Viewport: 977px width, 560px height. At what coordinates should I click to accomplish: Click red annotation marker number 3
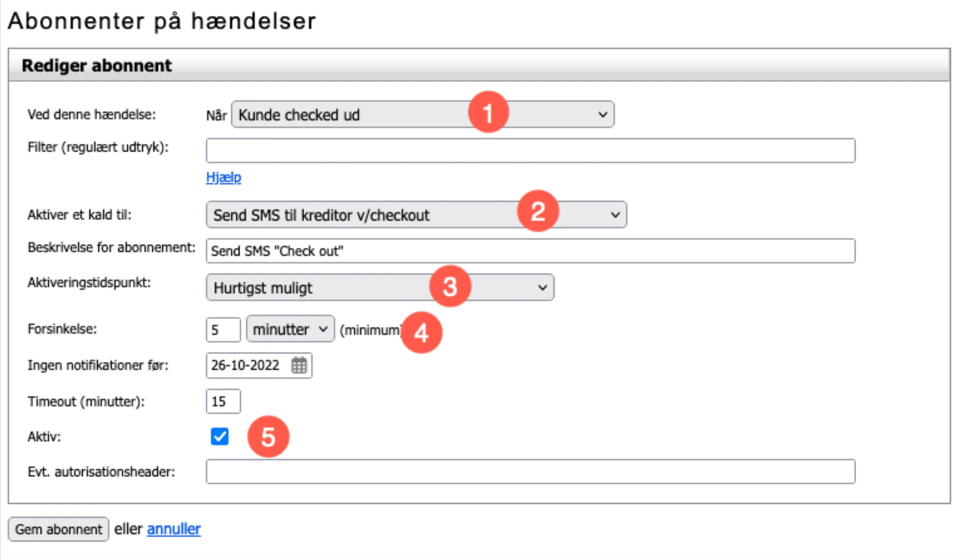point(450,286)
